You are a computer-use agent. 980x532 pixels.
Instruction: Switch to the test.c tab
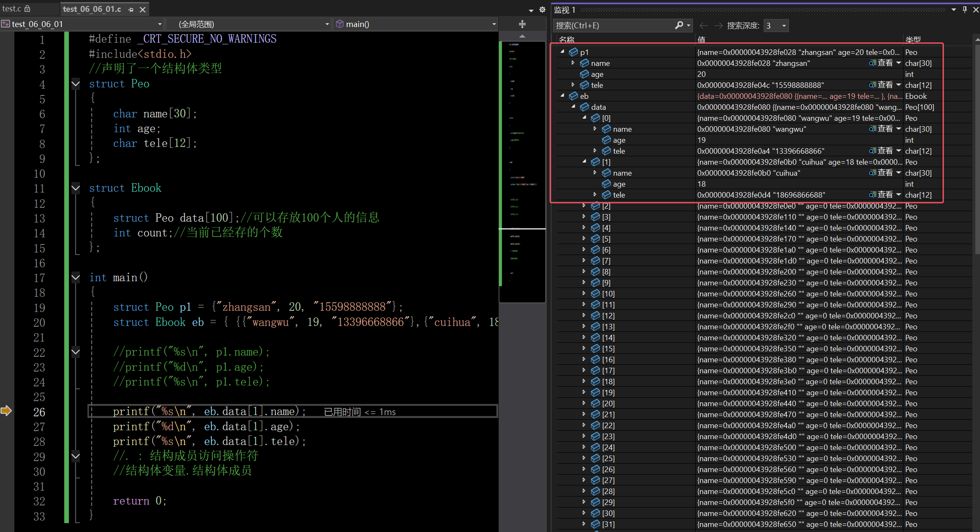click(x=11, y=8)
